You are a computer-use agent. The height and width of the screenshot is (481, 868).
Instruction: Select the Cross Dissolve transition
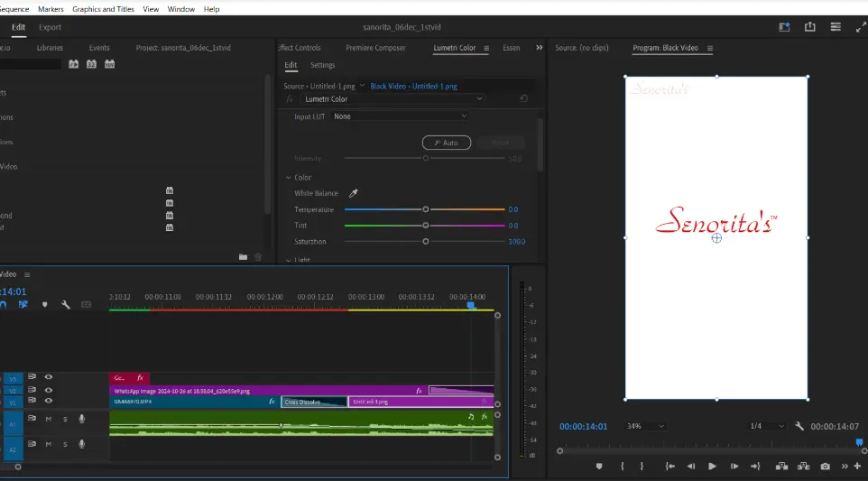click(314, 402)
